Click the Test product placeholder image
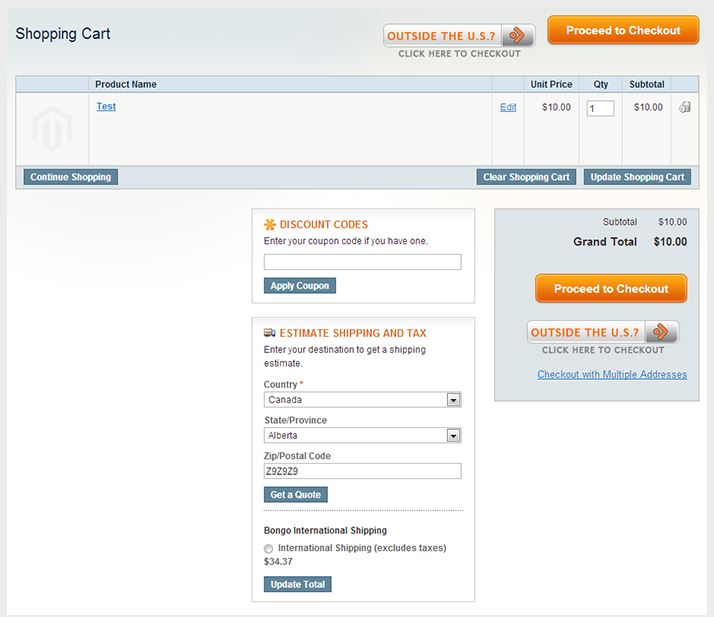714x617 pixels. [x=52, y=129]
